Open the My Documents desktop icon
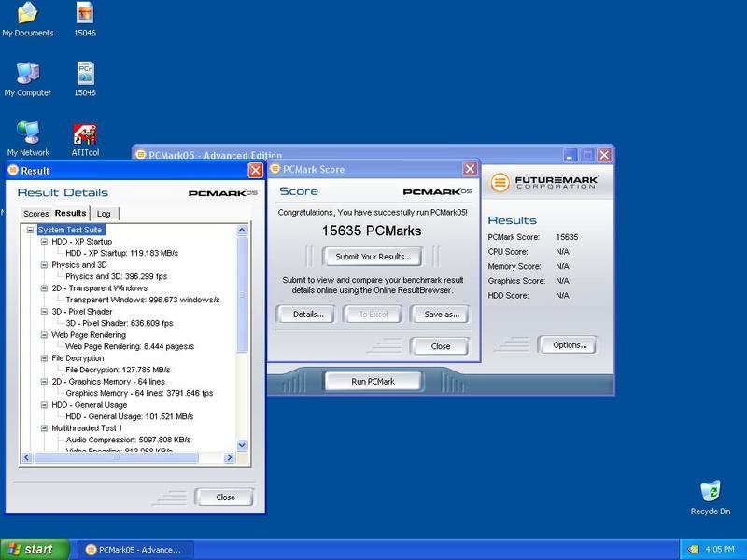The image size is (747, 560). pos(28,20)
